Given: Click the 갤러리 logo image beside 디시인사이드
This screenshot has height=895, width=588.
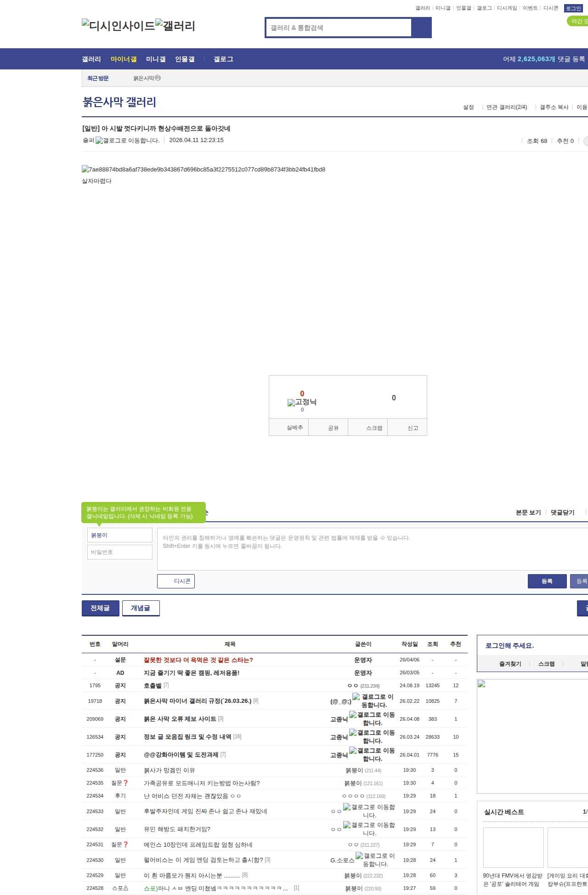Looking at the screenshot, I should point(175,25).
